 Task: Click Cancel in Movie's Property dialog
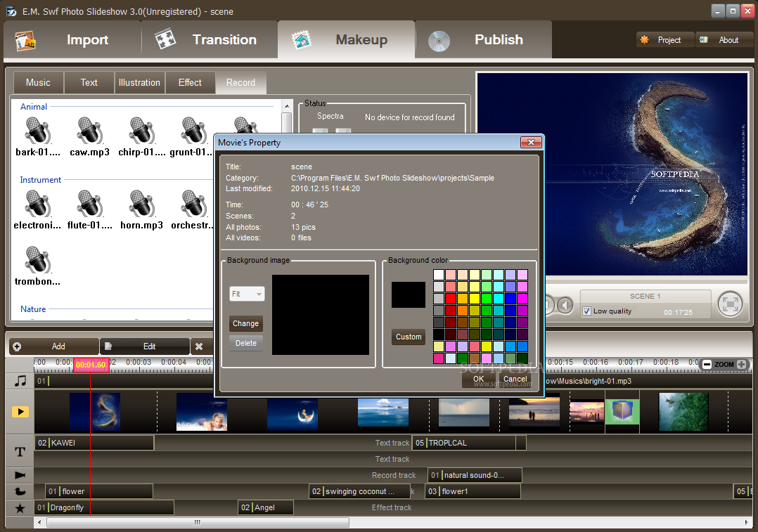(x=515, y=379)
